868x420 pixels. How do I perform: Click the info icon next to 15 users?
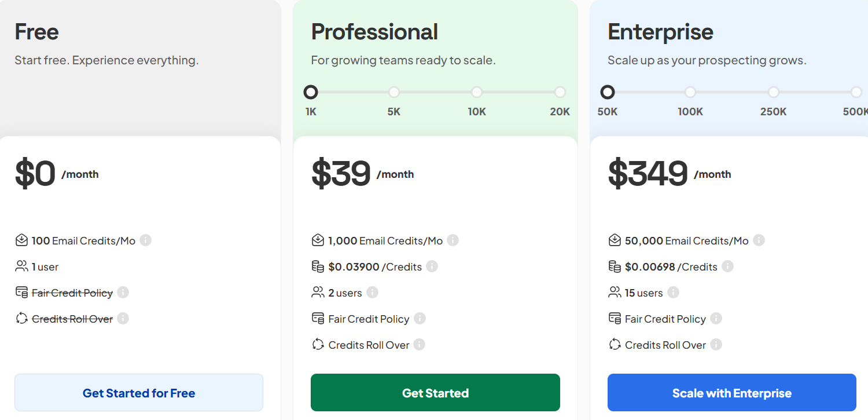(x=673, y=292)
